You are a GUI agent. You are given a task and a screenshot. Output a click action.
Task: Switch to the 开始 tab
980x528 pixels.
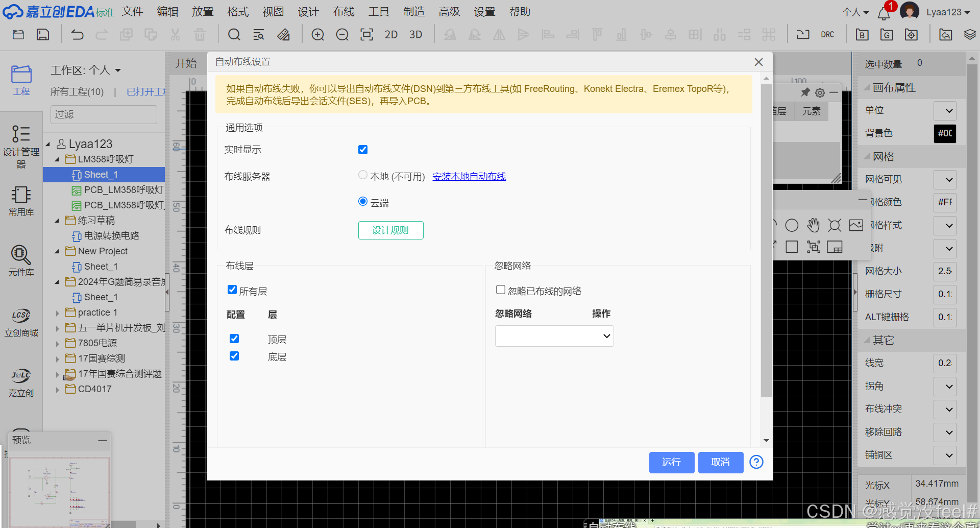pyautogui.click(x=186, y=63)
